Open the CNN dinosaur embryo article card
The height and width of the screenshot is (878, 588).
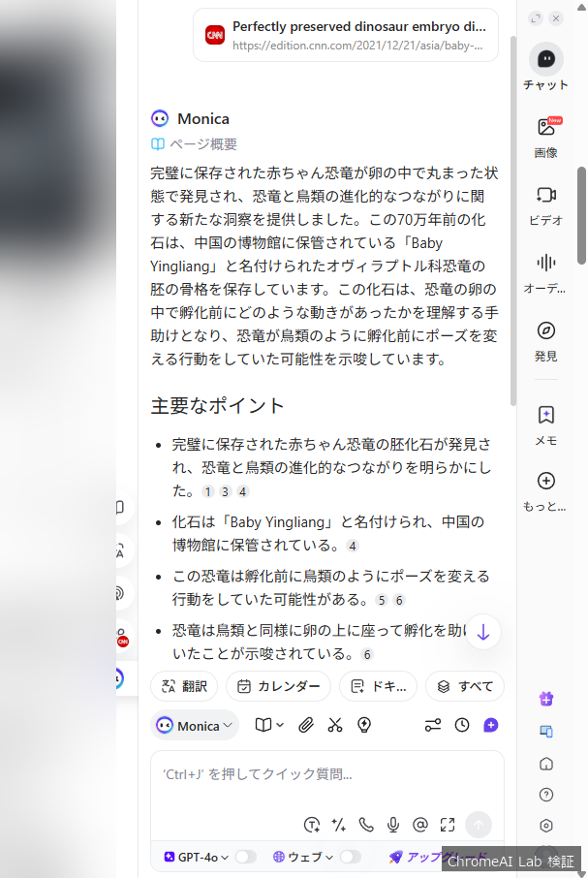tap(346, 35)
